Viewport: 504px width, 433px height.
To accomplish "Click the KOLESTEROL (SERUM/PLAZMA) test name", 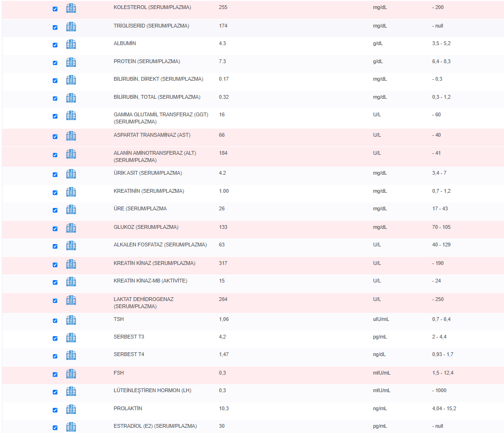I will [152, 7].
